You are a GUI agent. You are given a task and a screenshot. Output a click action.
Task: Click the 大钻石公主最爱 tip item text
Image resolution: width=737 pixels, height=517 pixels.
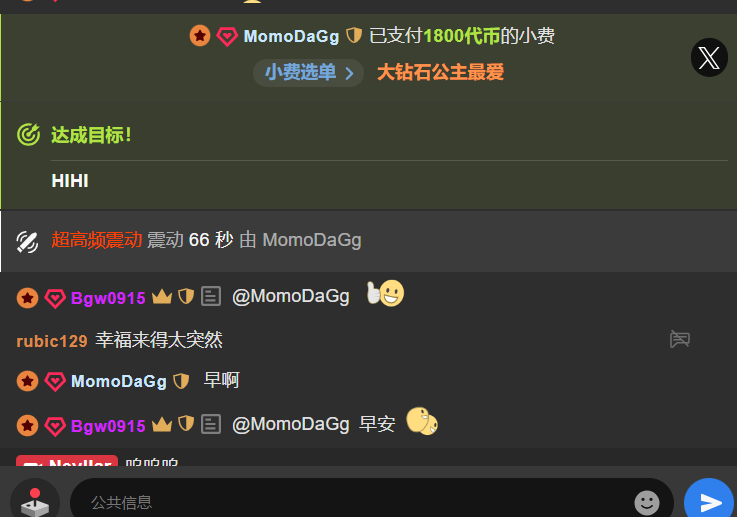[x=440, y=72]
